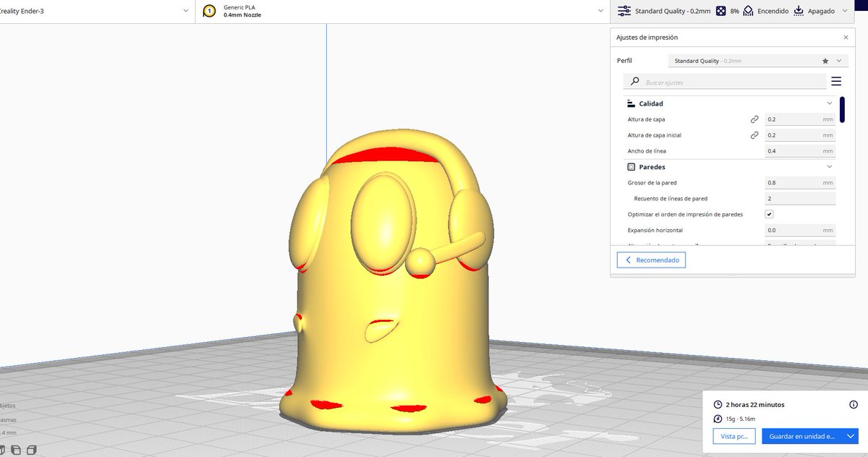Click the Altura de capa value field

point(800,119)
